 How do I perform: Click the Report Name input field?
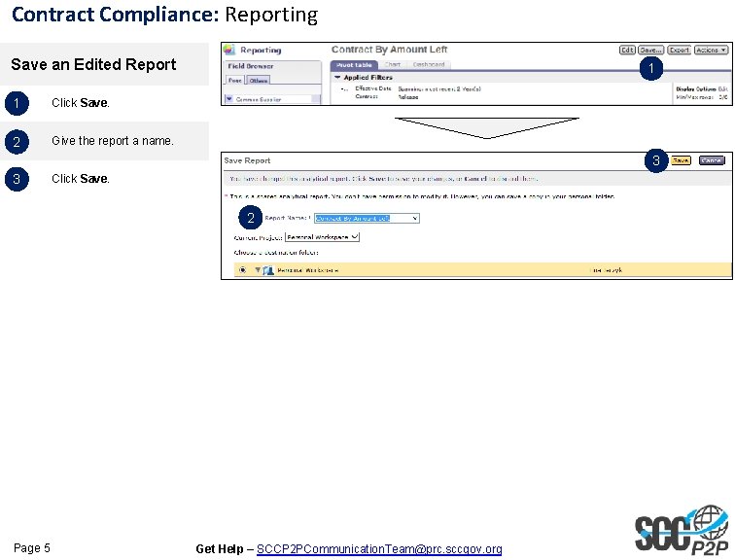click(x=367, y=218)
